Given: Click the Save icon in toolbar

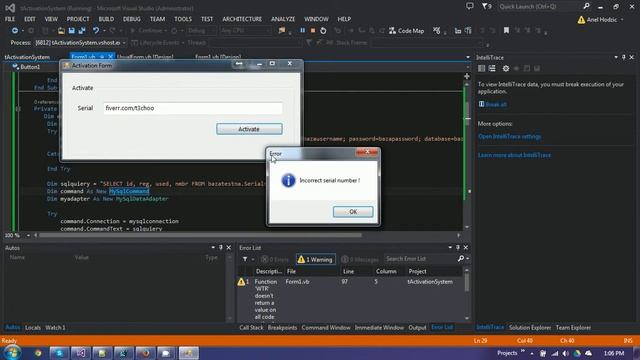Looking at the screenshot, I should tap(71, 31).
